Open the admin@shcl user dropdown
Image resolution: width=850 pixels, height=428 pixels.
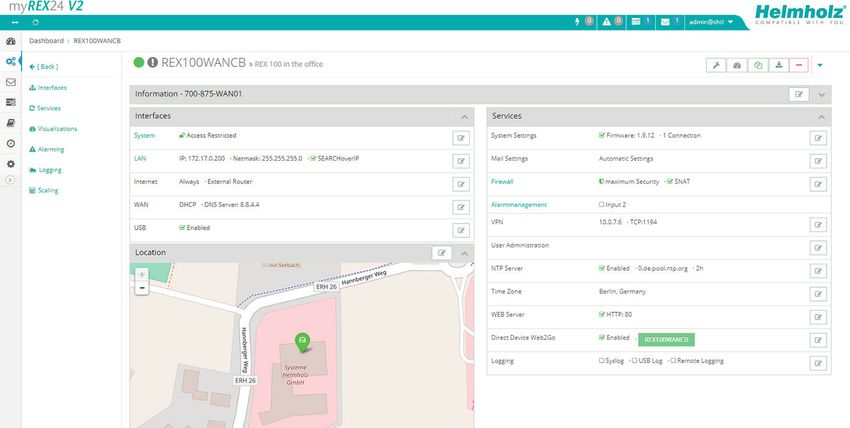pyautogui.click(x=711, y=22)
